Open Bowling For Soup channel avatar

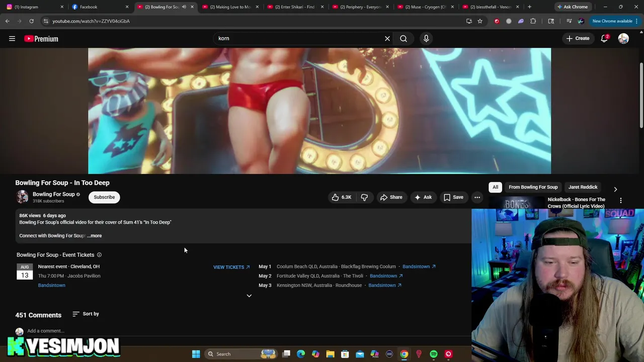click(22, 197)
